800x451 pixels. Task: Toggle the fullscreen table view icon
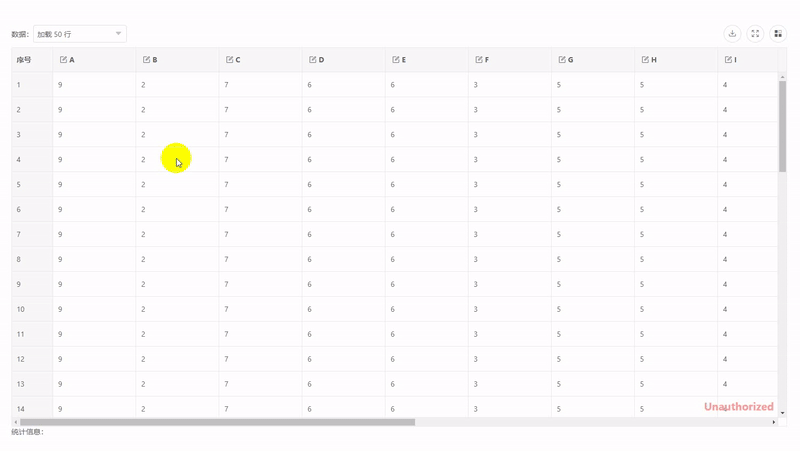[755, 34]
